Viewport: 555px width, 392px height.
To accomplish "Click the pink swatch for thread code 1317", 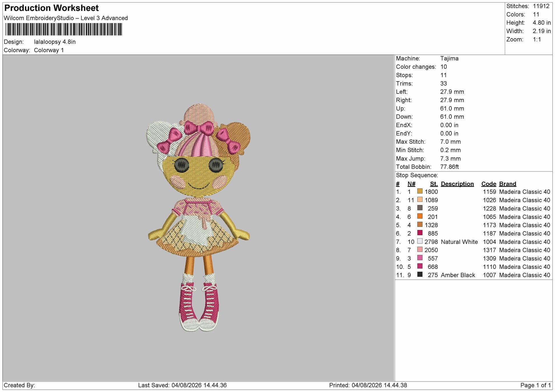I will tap(420, 249).
